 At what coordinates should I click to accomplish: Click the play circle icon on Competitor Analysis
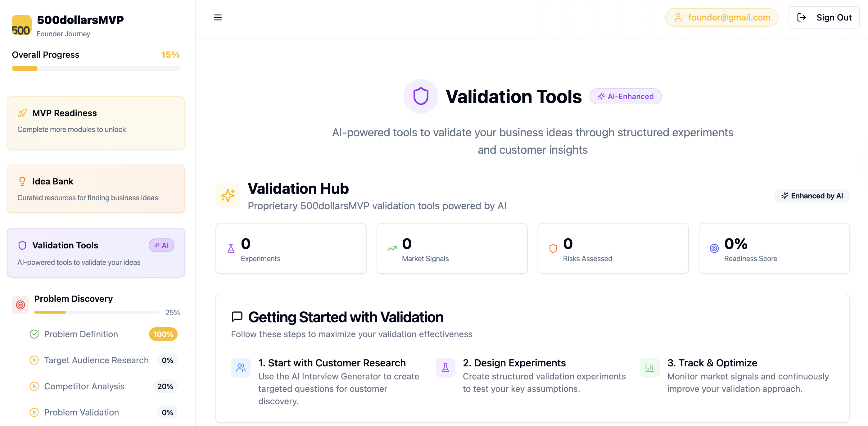(x=34, y=386)
